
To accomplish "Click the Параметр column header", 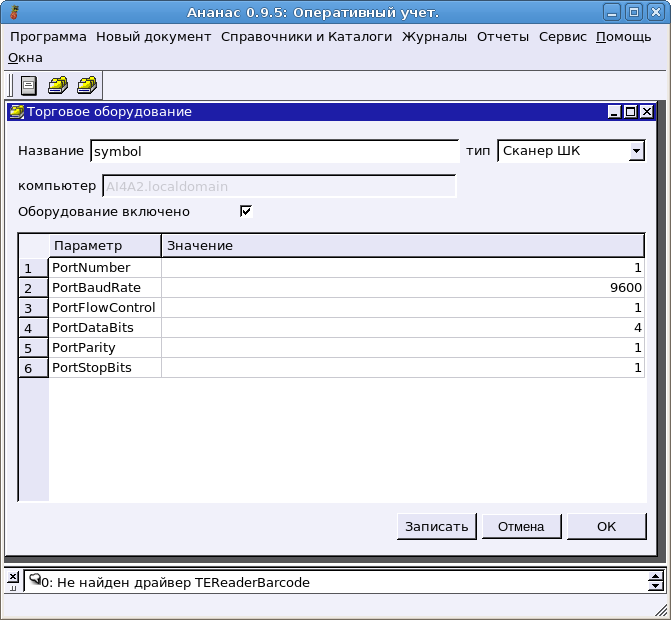I will point(105,245).
